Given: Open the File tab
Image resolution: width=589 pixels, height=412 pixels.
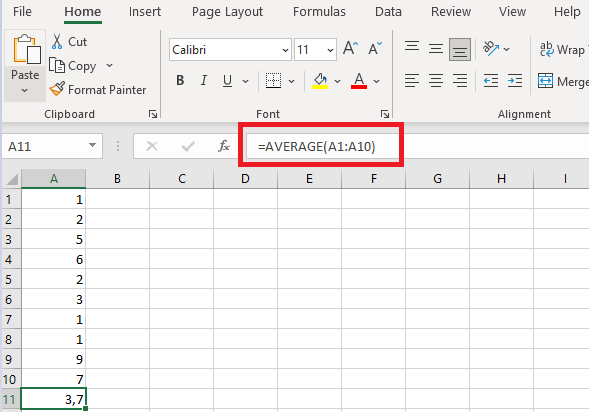Looking at the screenshot, I should click(x=22, y=12).
